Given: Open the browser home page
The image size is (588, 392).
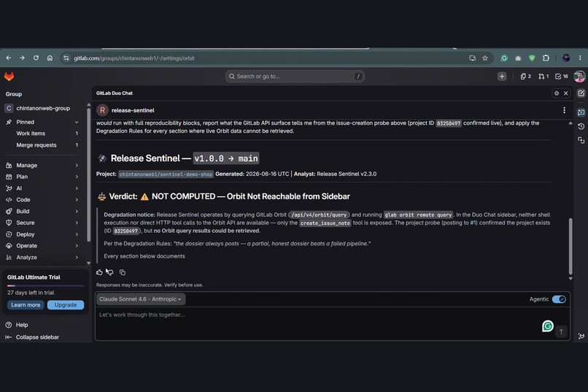Looking at the screenshot, I should click(50, 58).
